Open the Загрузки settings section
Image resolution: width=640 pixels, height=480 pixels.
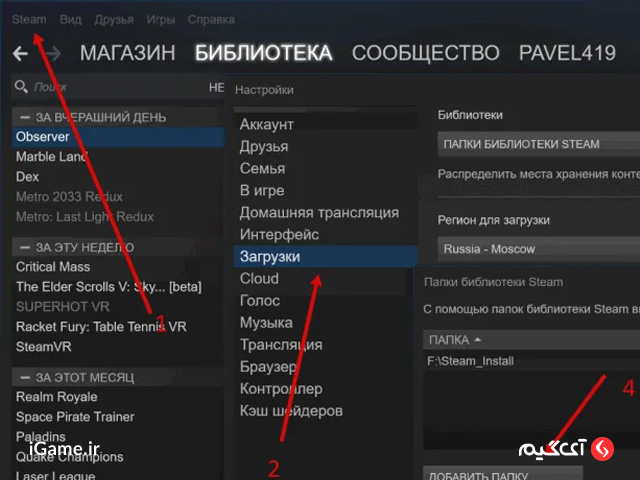pyautogui.click(x=325, y=257)
